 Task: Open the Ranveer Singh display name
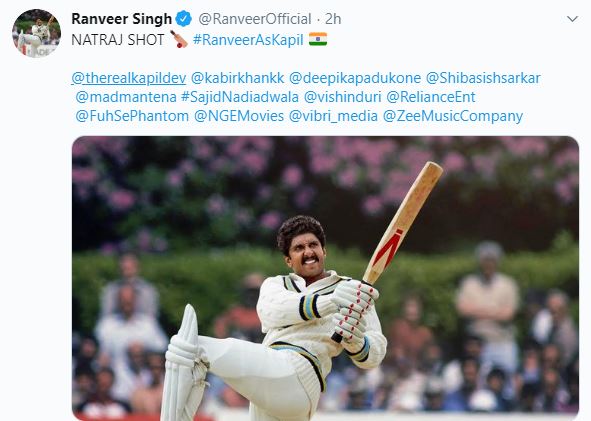click(121, 19)
